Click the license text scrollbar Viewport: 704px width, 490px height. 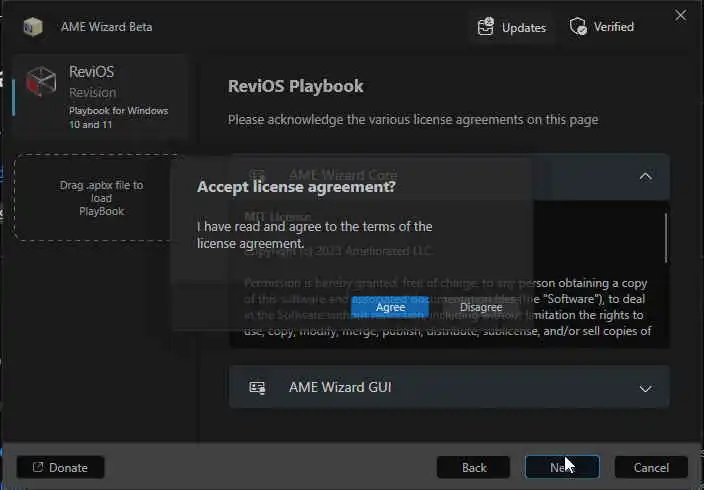pyautogui.click(x=665, y=238)
